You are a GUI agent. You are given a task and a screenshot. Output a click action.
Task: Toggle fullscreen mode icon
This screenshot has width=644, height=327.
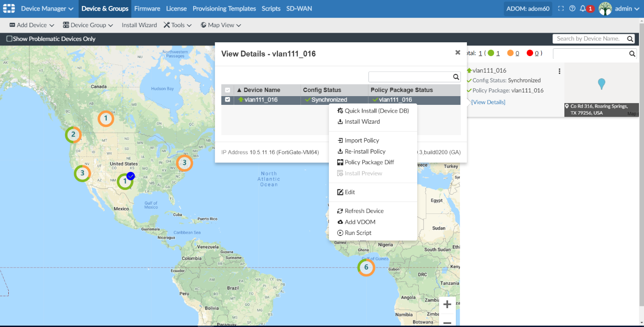click(x=561, y=8)
